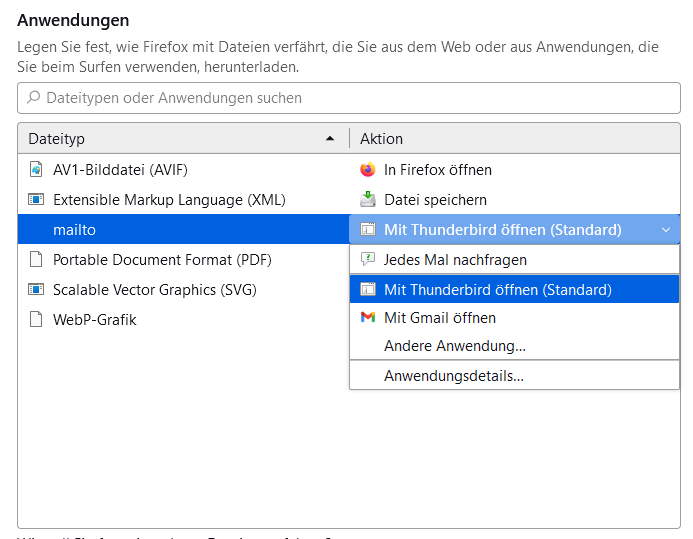693x539 pixels.
Task: Click the Firefox icon in the Aktion column
Action: [367, 170]
